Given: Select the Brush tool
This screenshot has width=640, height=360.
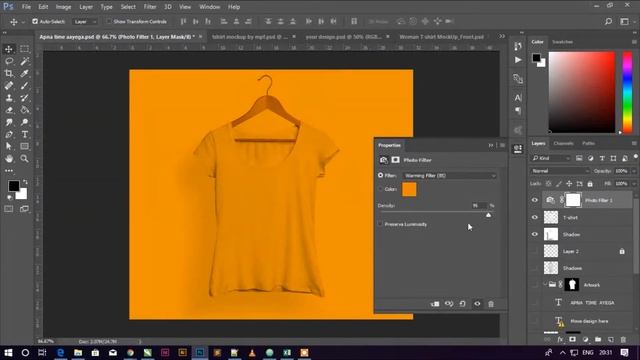Looking at the screenshot, I should coord(24,86).
